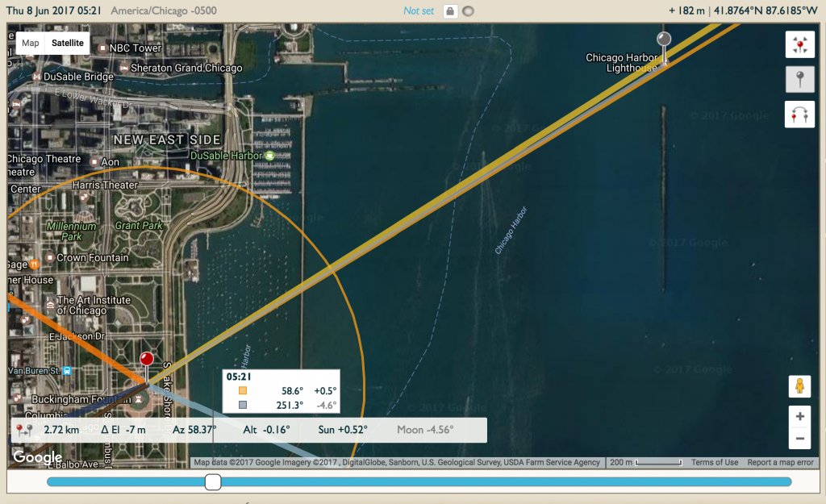Click the grey pin at Chicago Harbor Lighthouse
Screen dimensions: 826x504
pos(664,39)
